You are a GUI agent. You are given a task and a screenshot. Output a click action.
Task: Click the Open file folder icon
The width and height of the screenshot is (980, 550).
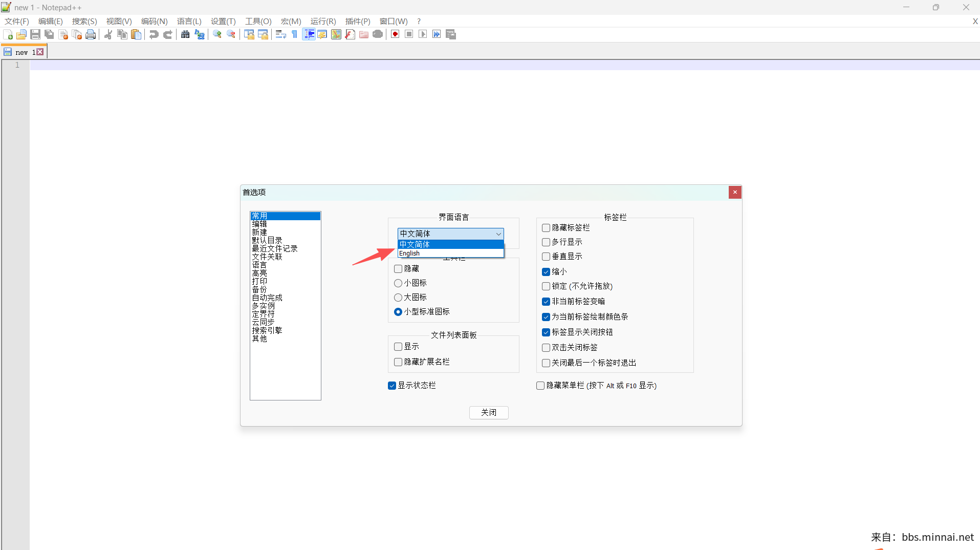(21, 34)
